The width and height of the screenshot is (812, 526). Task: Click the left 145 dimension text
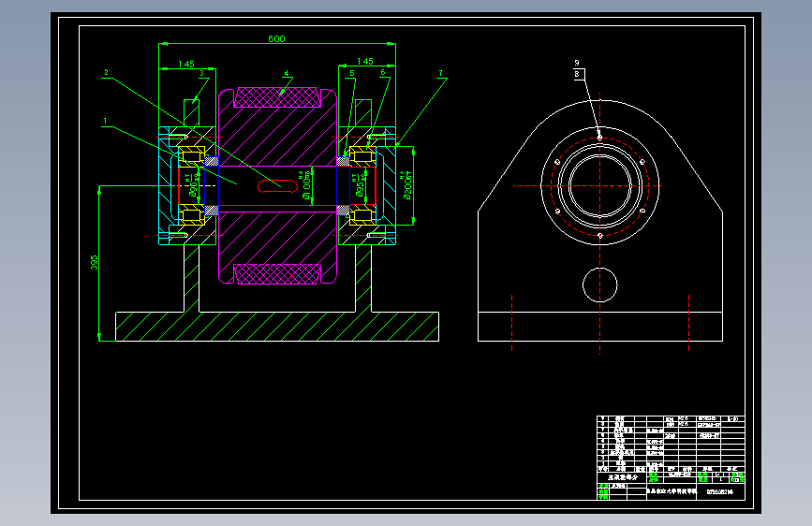(x=186, y=64)
